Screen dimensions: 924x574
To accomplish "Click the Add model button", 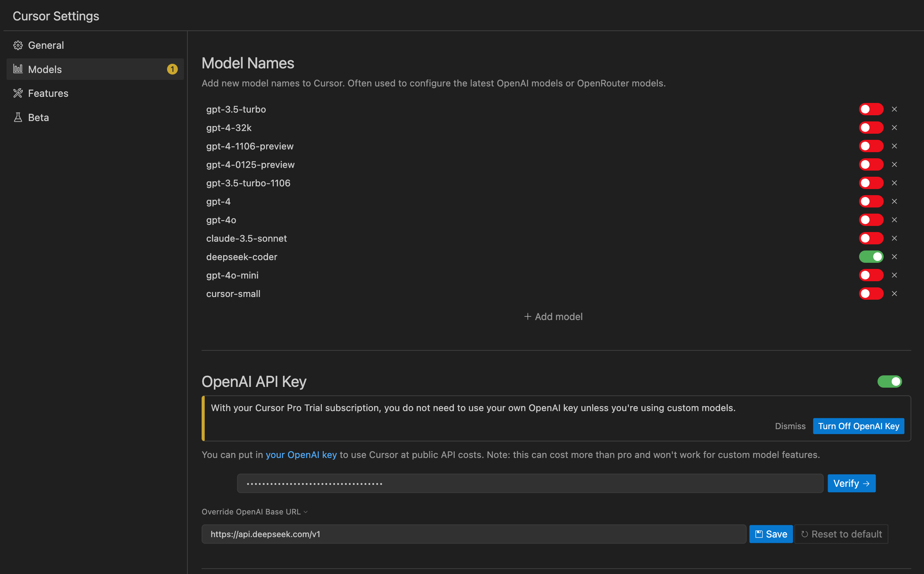I will tap(553, 317).
